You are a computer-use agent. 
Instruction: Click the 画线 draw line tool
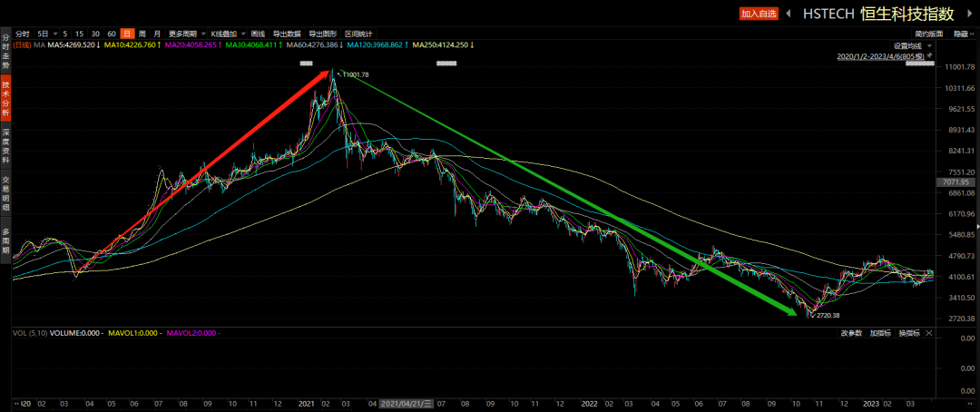[x=258, y=34]
